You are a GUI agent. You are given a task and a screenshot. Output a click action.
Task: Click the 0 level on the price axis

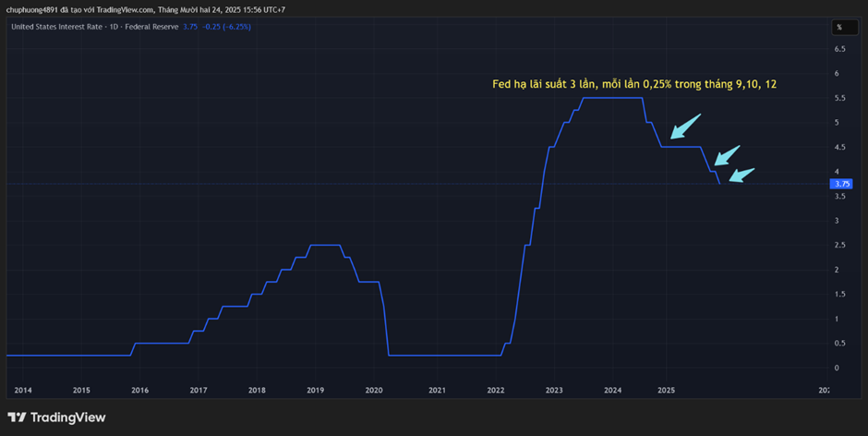(x=837, y=368)
